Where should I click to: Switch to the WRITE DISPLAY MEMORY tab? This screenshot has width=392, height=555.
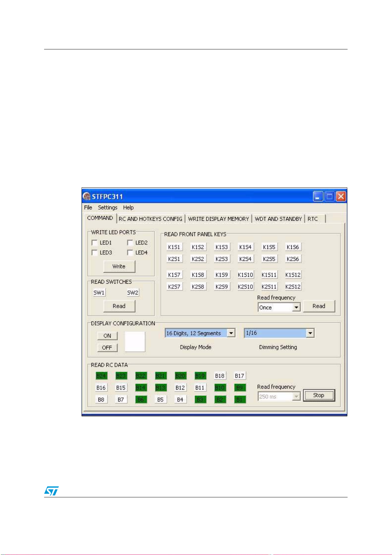click(x=219, y=219)
